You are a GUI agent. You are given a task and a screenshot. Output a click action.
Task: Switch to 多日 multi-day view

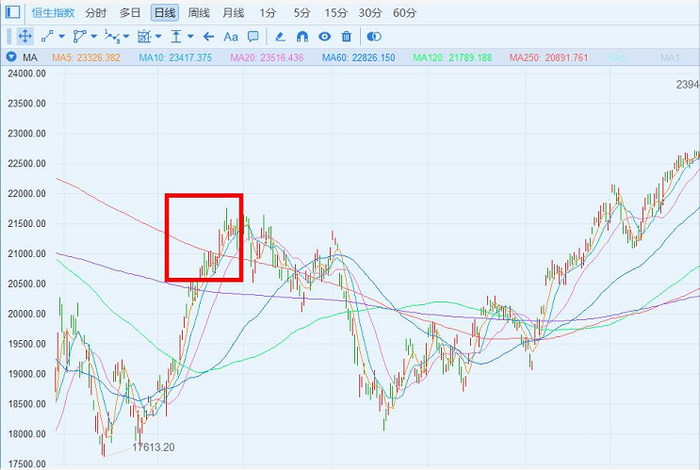[x=130, y=12]
